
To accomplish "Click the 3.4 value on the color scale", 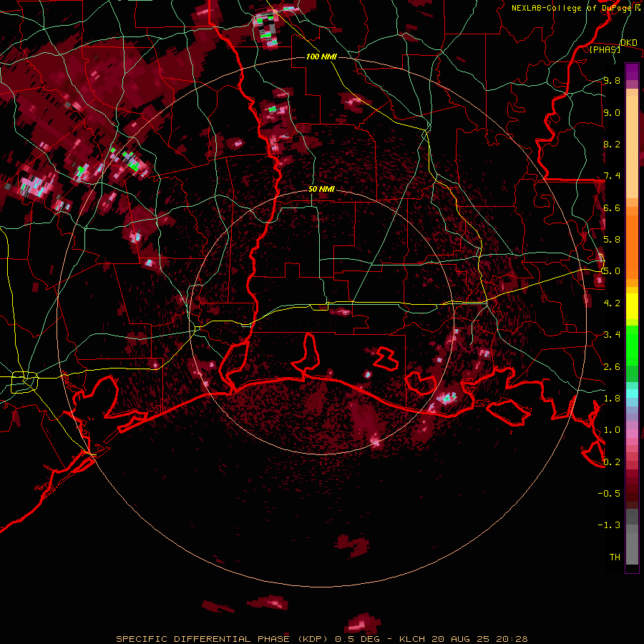I will [612, 335].
